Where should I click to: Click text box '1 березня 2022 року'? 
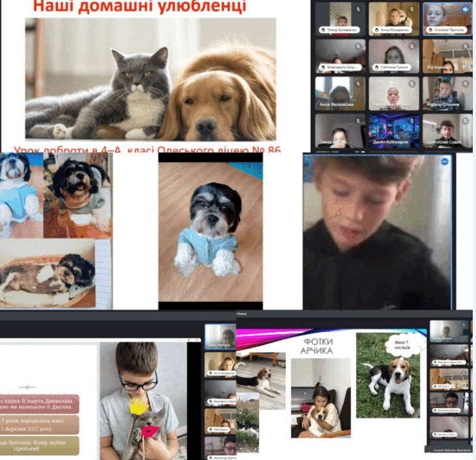click(40, 425)
